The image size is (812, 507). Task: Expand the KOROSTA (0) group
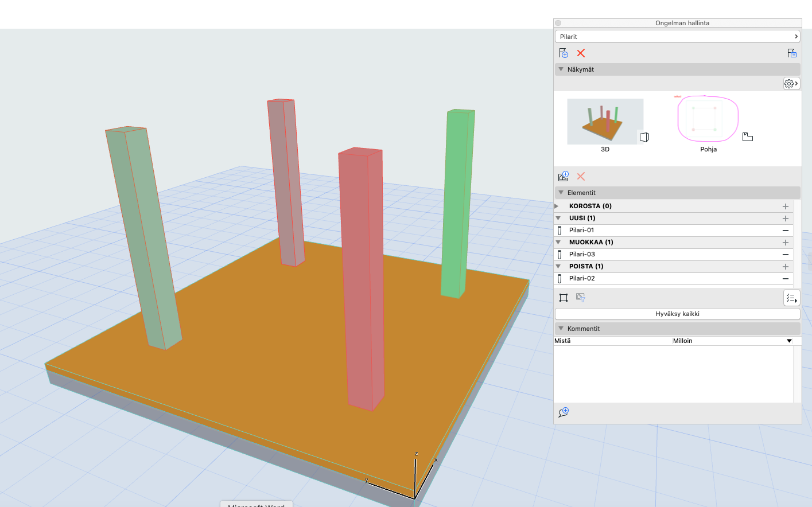click(557, 206)
